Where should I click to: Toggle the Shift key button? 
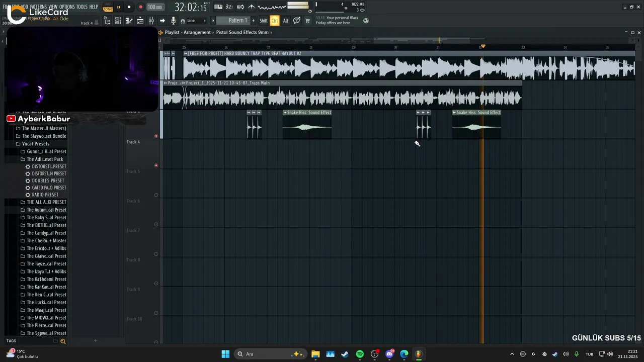[264, 21]
